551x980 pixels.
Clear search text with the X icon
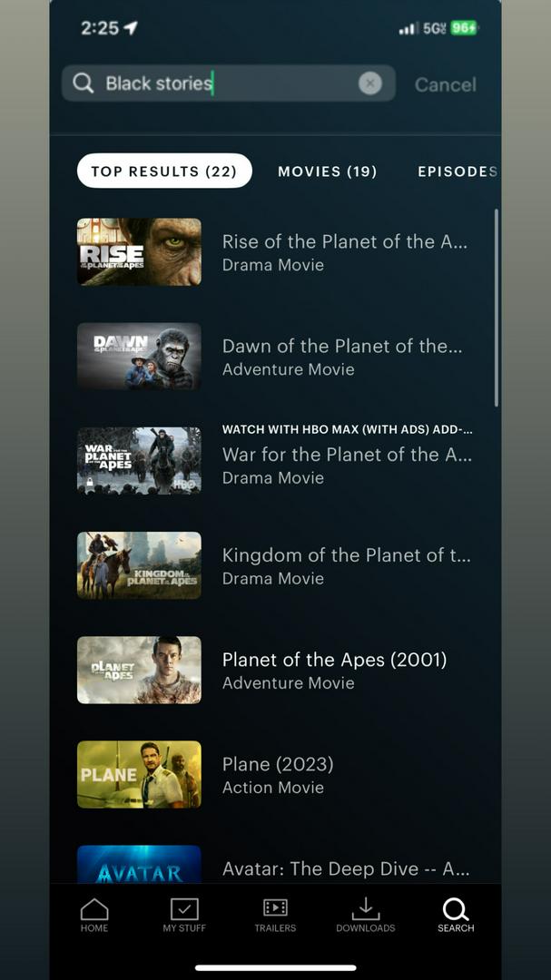click(x=370, y=83)
